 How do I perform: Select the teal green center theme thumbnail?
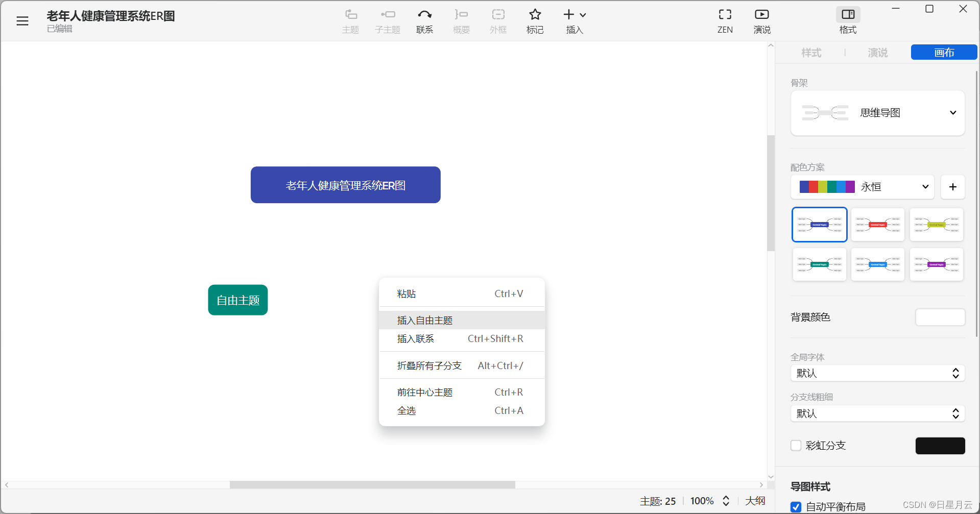819,264
